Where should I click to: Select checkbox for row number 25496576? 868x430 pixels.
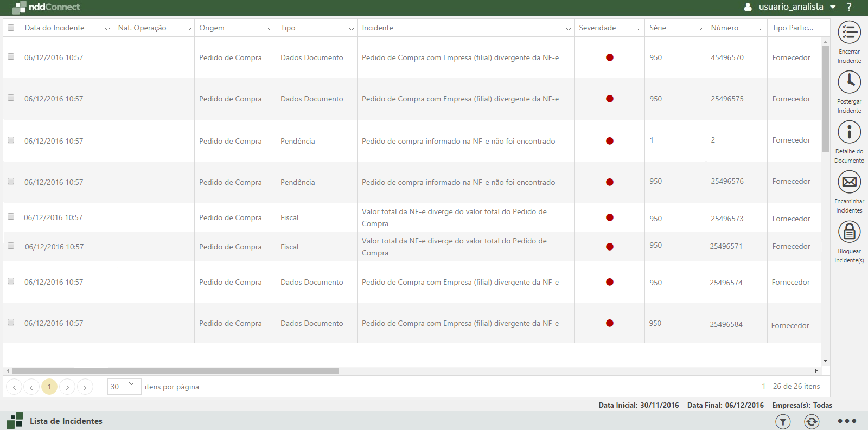pos(11,182)
